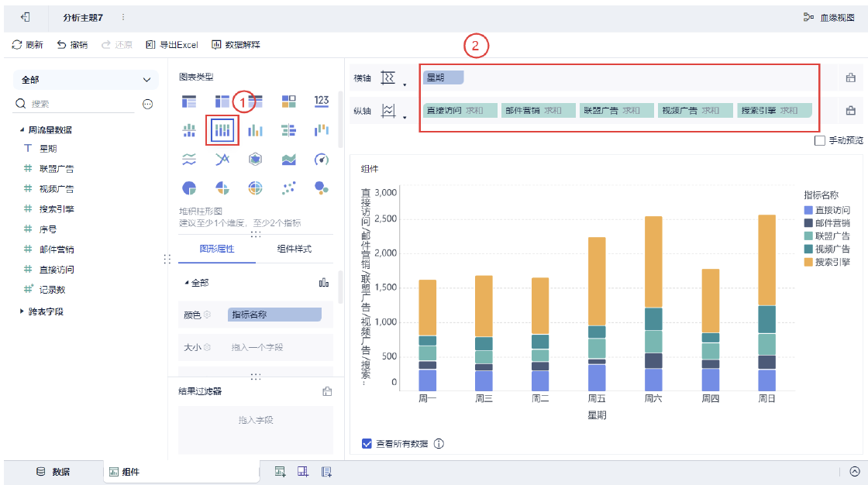Click the 导出Excel button
The width and height of the screenshot is (868, 485).
[x=171, y=45]
